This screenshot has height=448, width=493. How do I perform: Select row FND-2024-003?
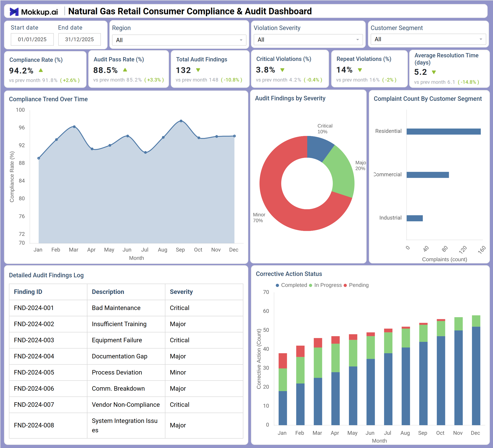click(126, 340)
